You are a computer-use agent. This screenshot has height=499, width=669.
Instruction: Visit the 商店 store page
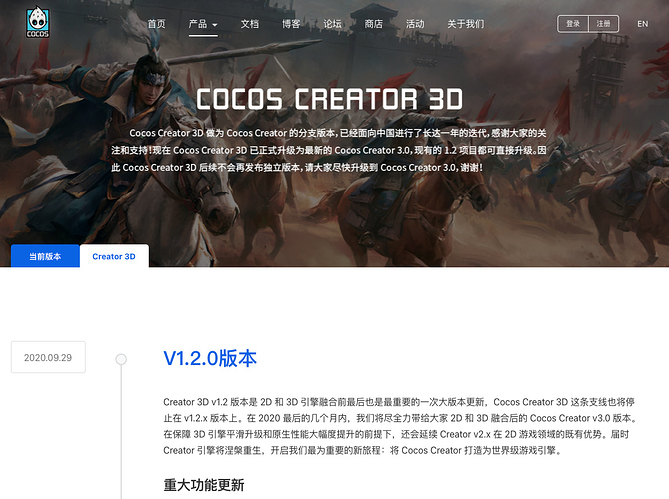coord(374,24)
